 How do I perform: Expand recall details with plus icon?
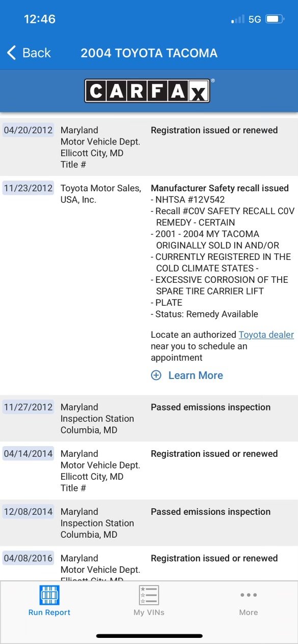[156, 375]
